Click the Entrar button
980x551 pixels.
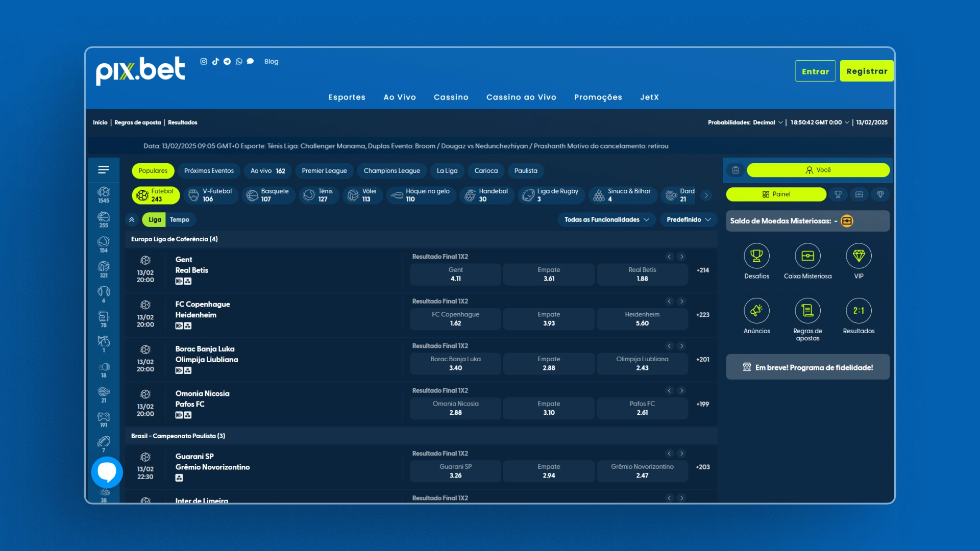coord(815,71)
